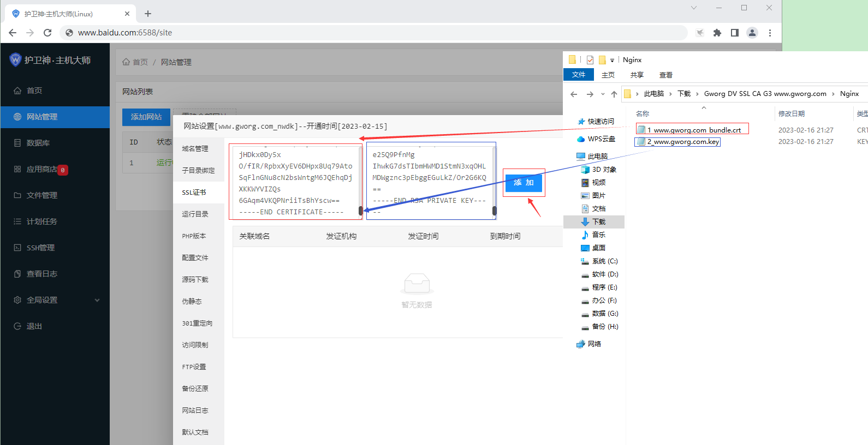Click the browser forward arrow
The image size is (868, 445).
[30, 33]
